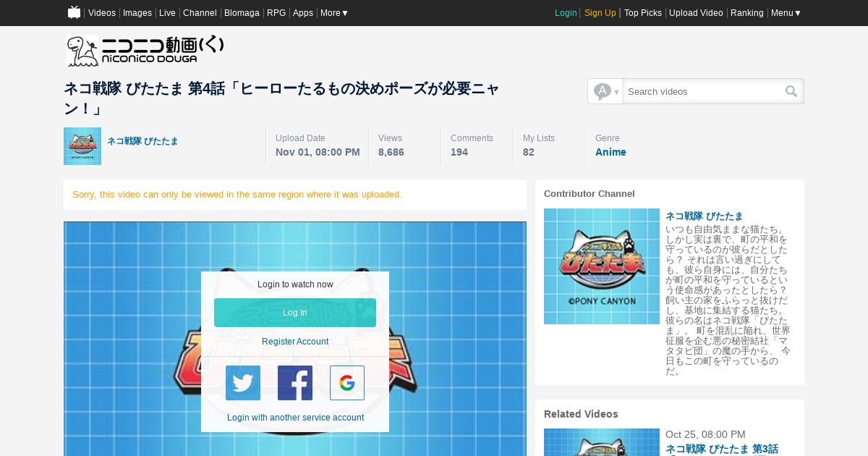
Task: Click Register Account link
Action: tap(295, 342)
